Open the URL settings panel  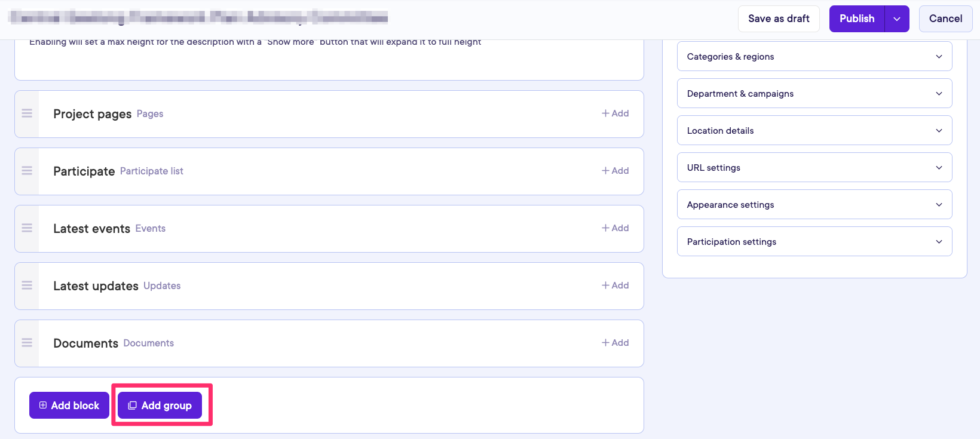point(814,168)
